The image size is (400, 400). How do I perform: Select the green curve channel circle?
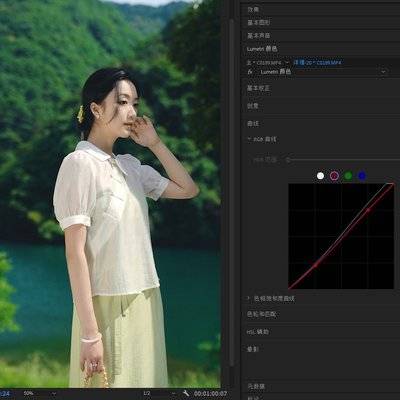point(348,176)
